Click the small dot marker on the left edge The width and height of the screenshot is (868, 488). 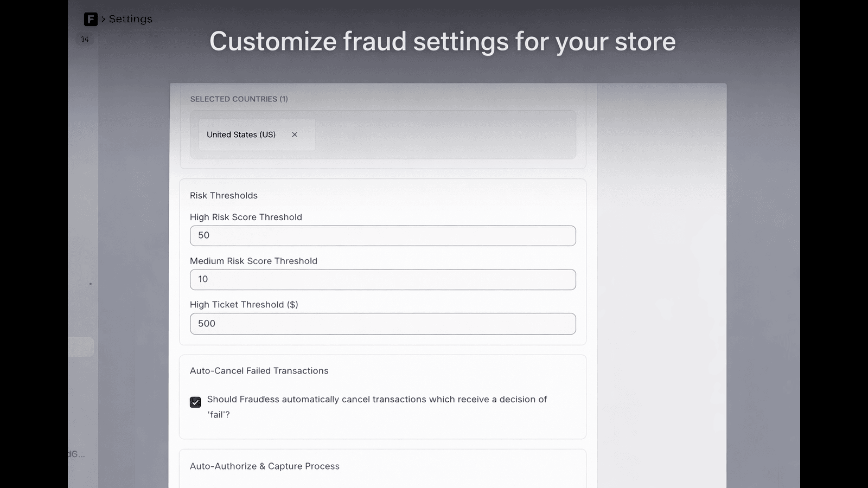91,284
